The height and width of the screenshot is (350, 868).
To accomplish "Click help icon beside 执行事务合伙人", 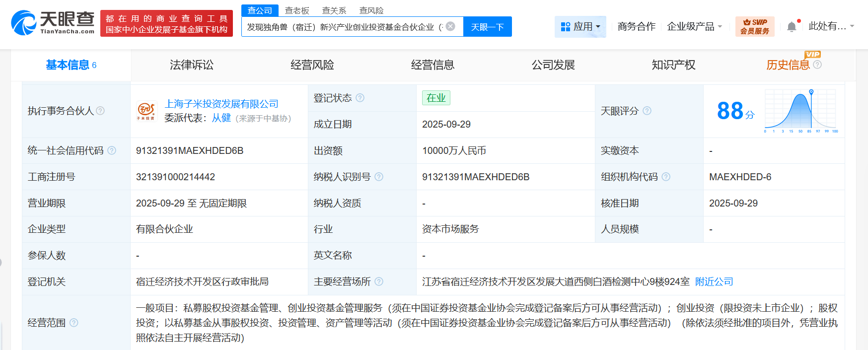I will 100,111.
